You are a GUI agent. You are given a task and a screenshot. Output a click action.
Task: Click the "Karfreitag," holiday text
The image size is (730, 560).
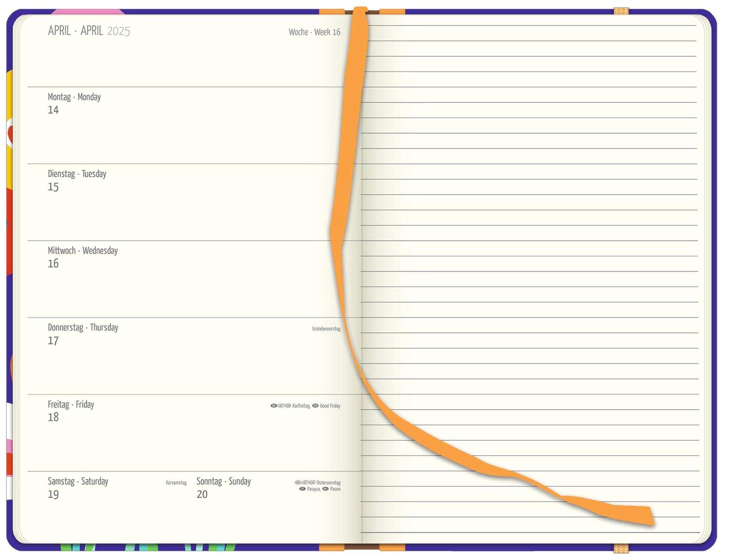pyautogui.click(x=302, y=406)
